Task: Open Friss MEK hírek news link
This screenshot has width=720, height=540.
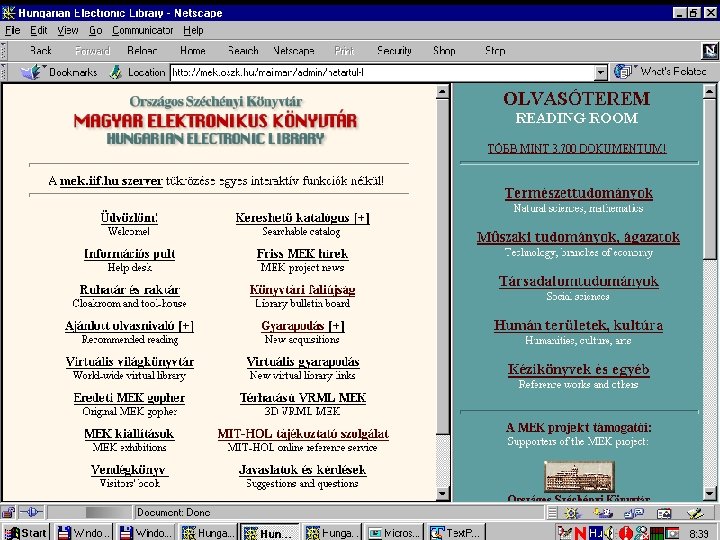Action: point(302,254)
